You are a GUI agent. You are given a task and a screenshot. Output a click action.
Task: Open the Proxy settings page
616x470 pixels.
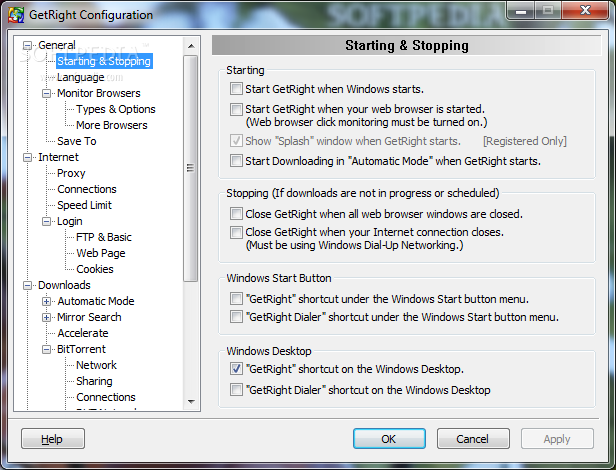tap(71, 173)
